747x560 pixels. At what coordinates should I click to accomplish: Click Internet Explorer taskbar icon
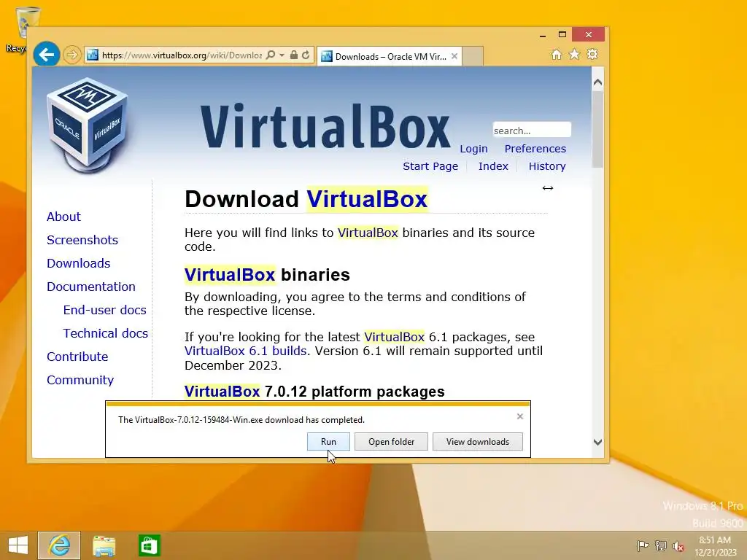[59, 545]
